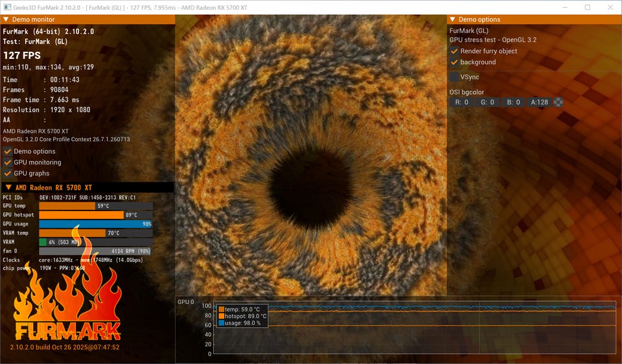Viewport: 622px width, 364px height.
Task: Minimize the FurMark window
Action: [x=565, y=8]
